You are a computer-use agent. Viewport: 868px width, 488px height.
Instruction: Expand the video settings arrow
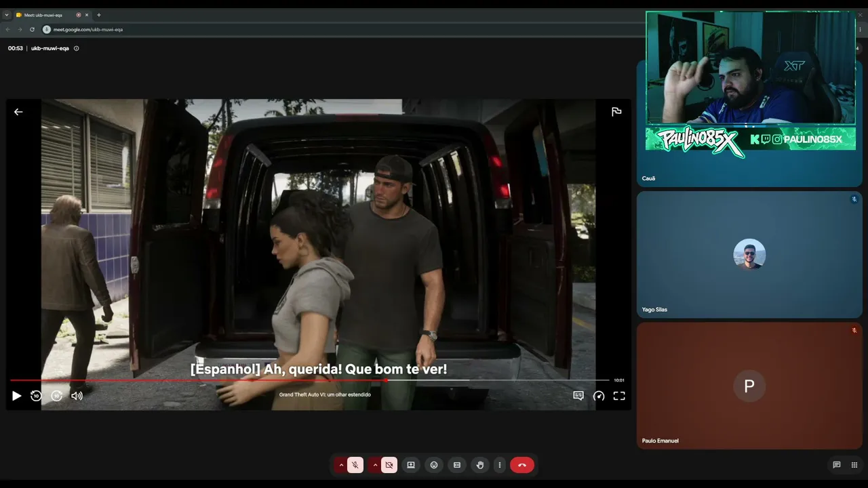tap(375, 465)
